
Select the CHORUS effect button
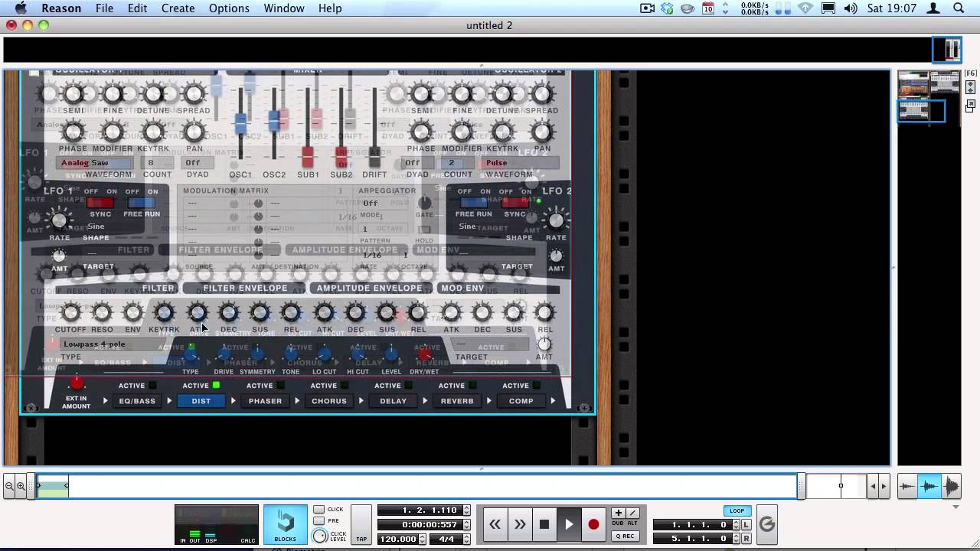329,401
